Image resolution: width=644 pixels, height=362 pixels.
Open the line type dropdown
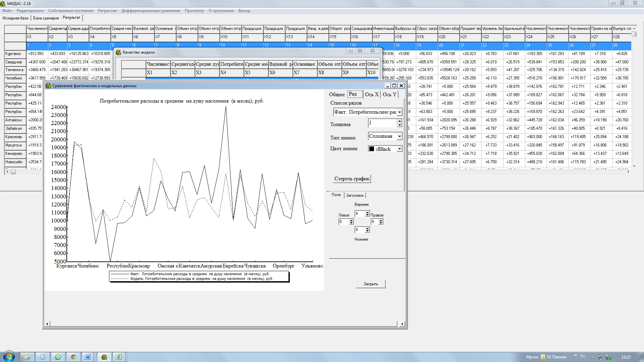pos(399,136)
